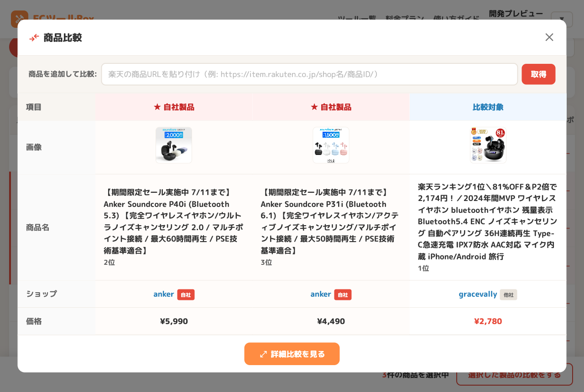Click the 自社 badge in the P31i column
The height and width of the screenshot is (392, 584).
(343, 294)
